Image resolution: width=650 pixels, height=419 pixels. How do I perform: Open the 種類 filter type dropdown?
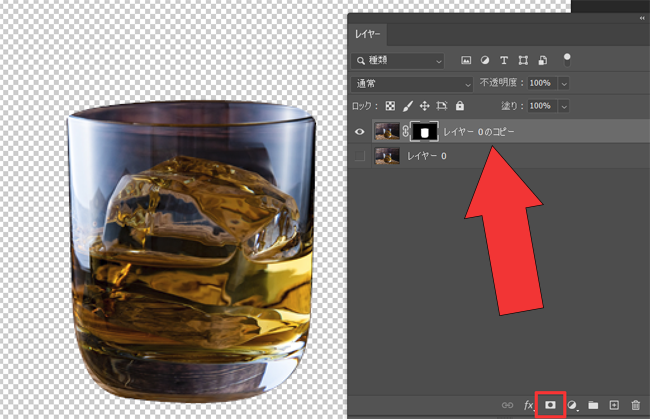(x=398, y=60)
